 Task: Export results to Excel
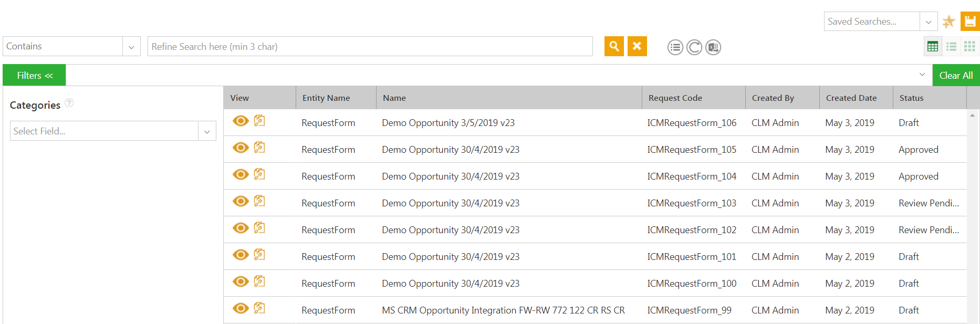click(713, 47)
